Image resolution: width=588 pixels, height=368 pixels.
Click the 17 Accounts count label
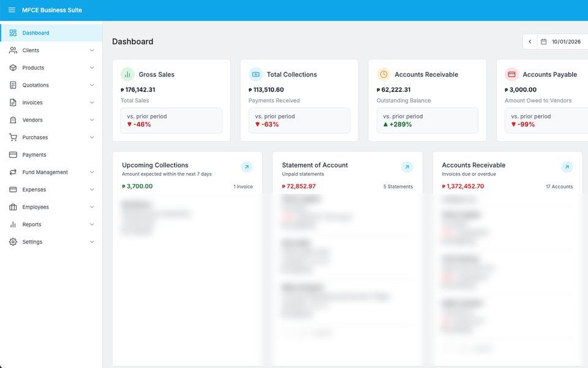(x=559, y=186)
